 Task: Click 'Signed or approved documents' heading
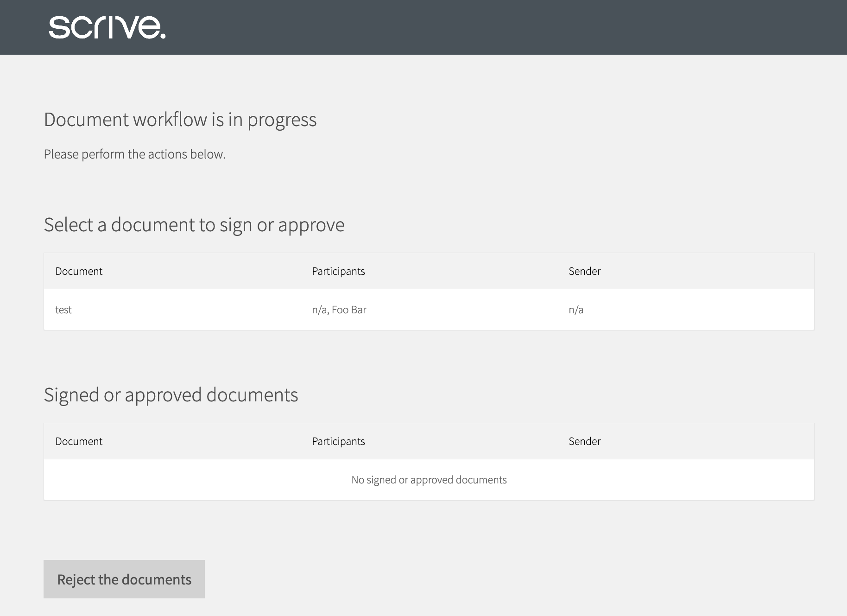[x=171, y=395]
